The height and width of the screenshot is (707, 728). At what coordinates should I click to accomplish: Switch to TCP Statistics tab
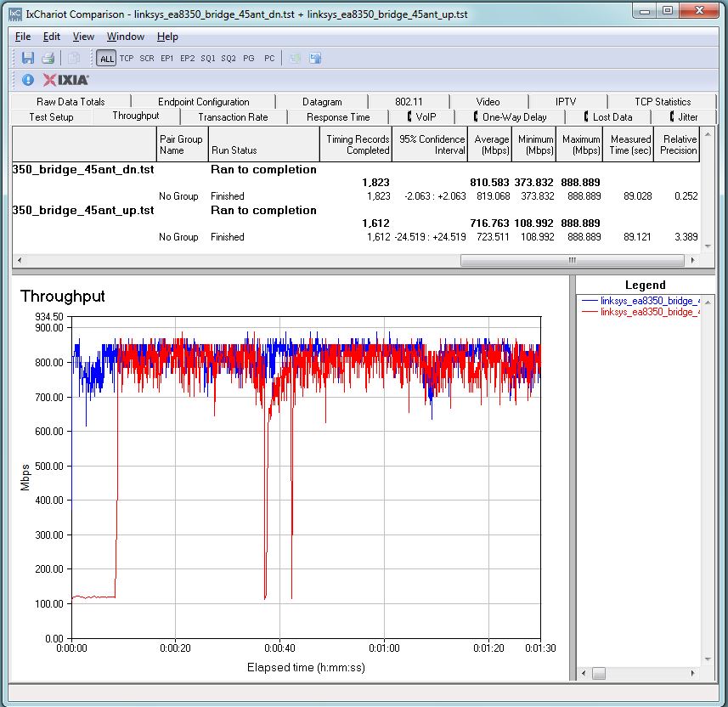pos(663,102)
